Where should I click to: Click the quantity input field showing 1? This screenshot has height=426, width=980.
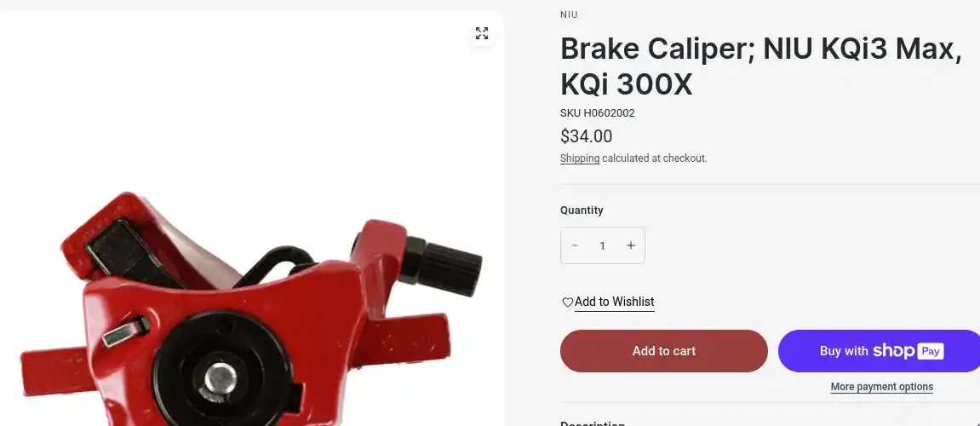click(603, 246)
